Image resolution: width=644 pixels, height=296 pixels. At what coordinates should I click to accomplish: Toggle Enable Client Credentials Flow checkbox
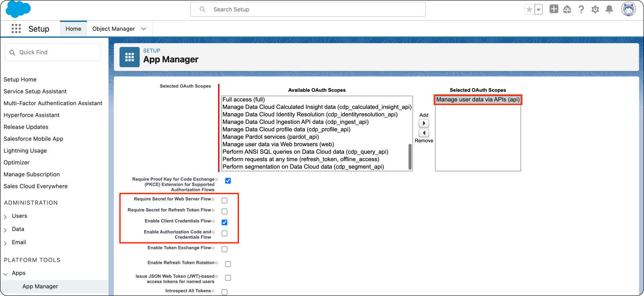(x=224, y=222)
